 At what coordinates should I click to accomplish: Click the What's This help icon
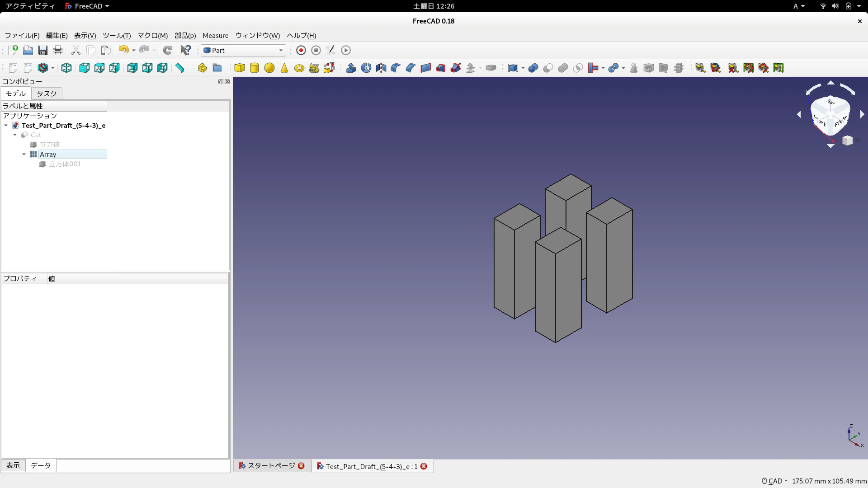[186, 50]
